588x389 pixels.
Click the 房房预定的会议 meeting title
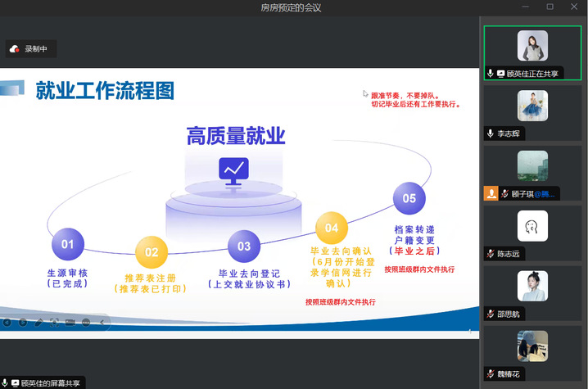[291, 7]
